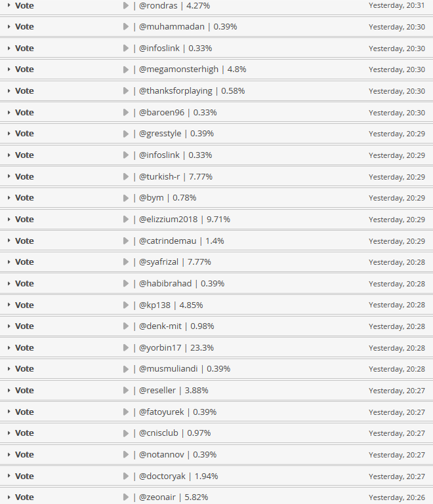433x504 pixels.
Task: Open the @gresstyle user link
Action: pyautogui.click(x=159, y=134)
